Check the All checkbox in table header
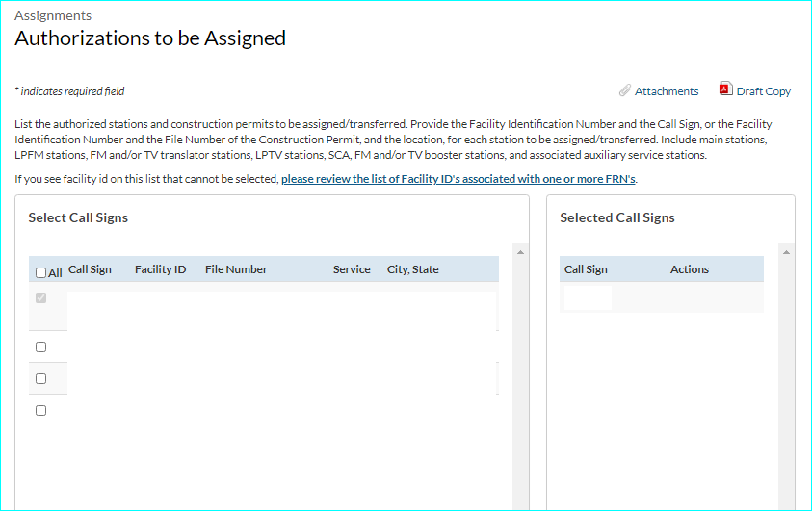The height and width of the screenshot is (511, 812). click(x=40, y=272)
